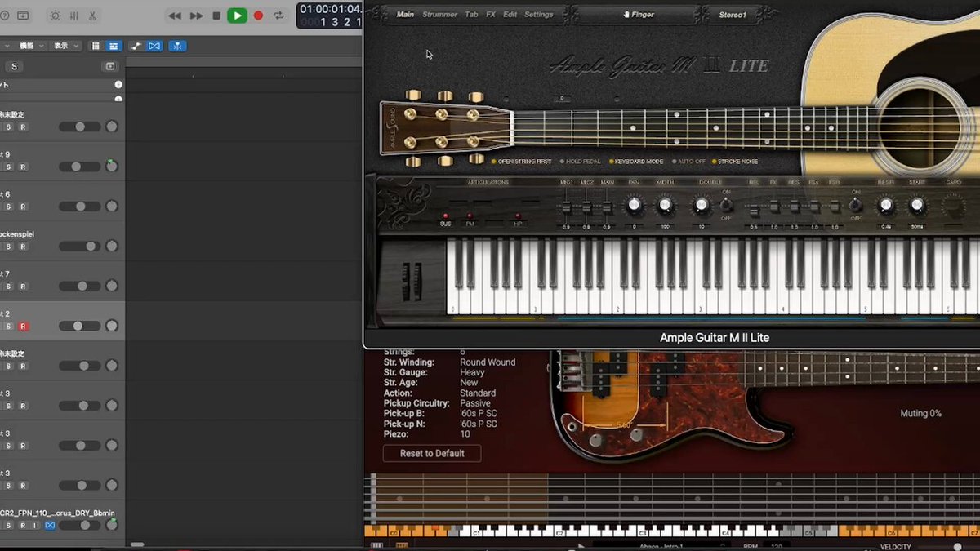This screenshot has height=551, width=980.
Task: Click the PM articulation button
Action: tap(470, 219)
